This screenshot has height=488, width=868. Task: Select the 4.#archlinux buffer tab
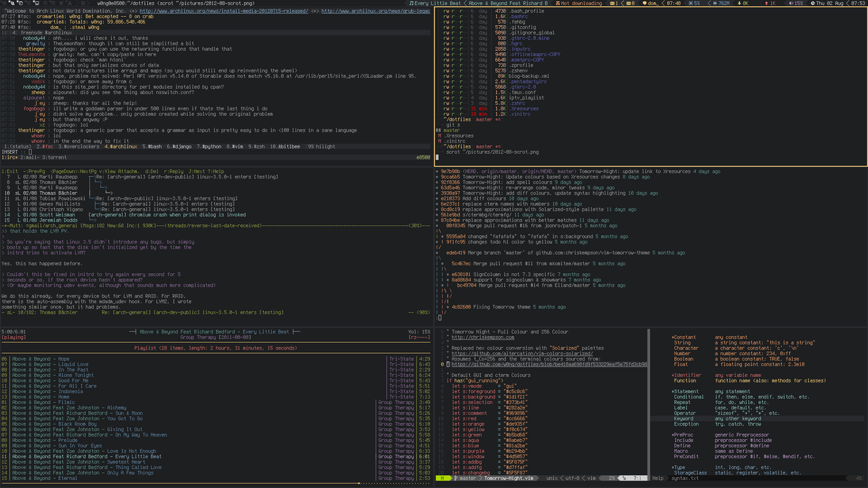pyautogui.click(x=122, y=146)
